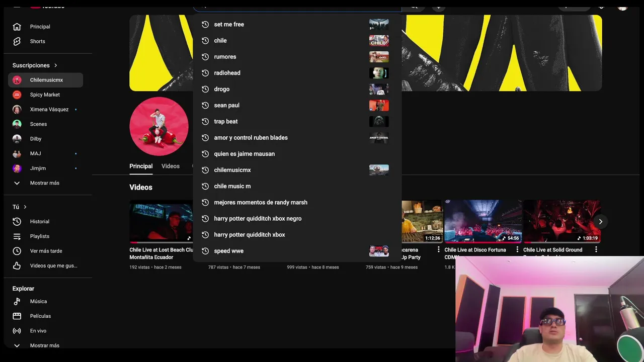Click thumbnail beside 'radiohead' suggestion
The height and width of the screenshot is (362, 644).
tap(379, 73)
